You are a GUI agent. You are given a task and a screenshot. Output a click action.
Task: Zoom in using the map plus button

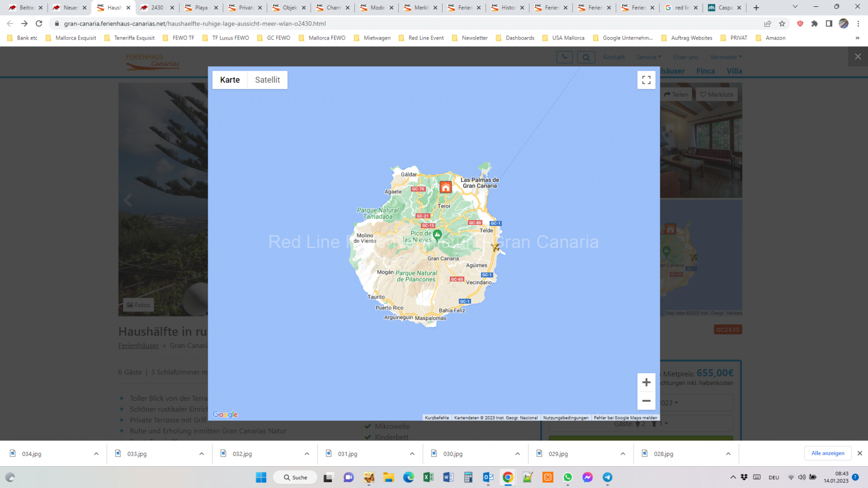646,382
